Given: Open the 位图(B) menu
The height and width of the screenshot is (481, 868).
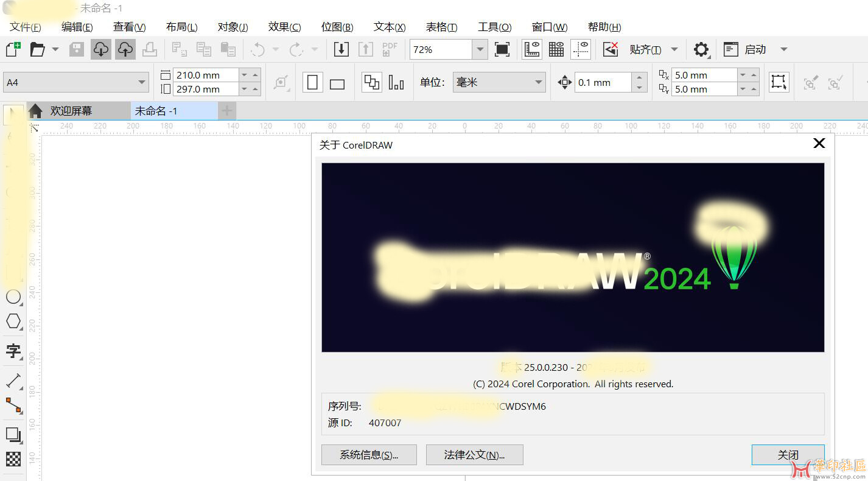Looking at the screenshot, I should (337, 27).
